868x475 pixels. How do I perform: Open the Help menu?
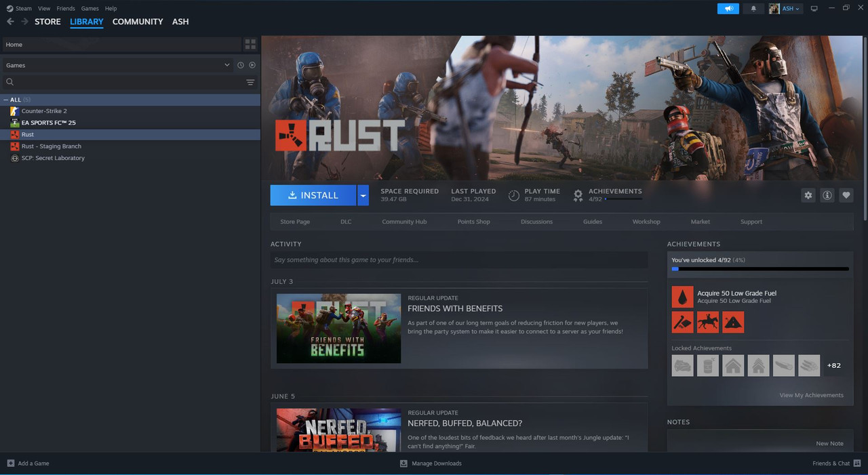click(111, 8)
